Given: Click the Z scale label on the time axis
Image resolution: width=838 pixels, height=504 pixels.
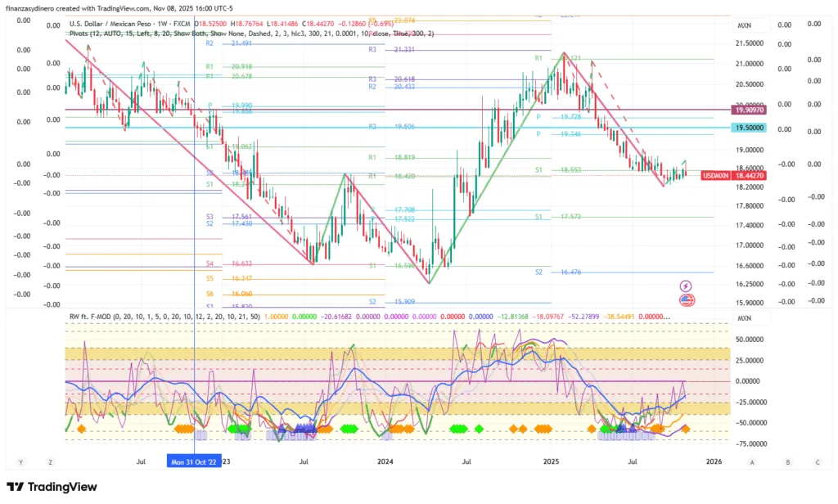Looking at the screenshot, I should [49, 461].
